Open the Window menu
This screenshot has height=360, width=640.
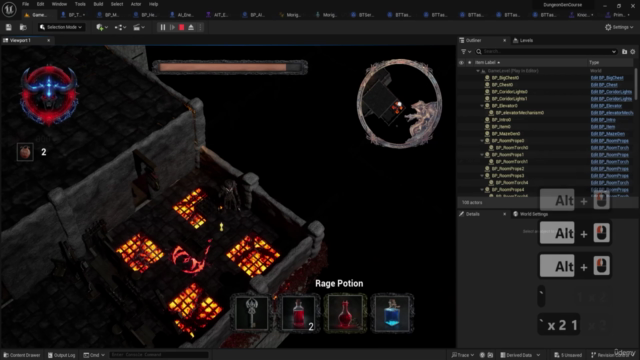pyautogui.click(x=59, y=4)
